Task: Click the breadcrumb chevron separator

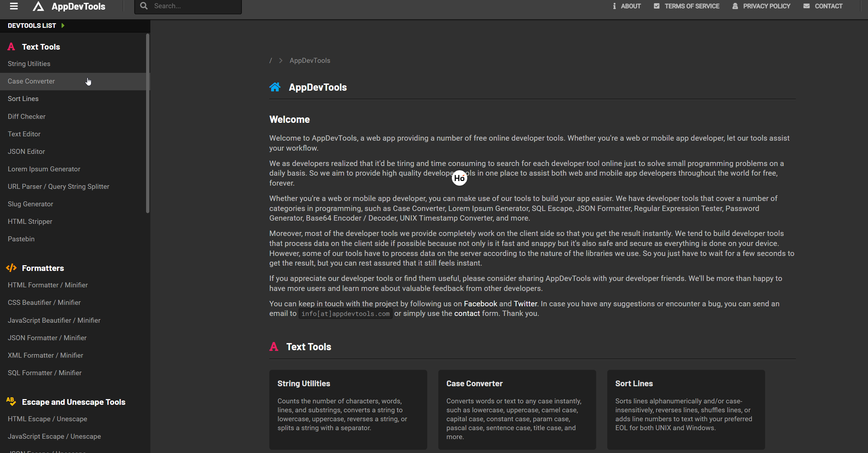Action: point(281,61)
